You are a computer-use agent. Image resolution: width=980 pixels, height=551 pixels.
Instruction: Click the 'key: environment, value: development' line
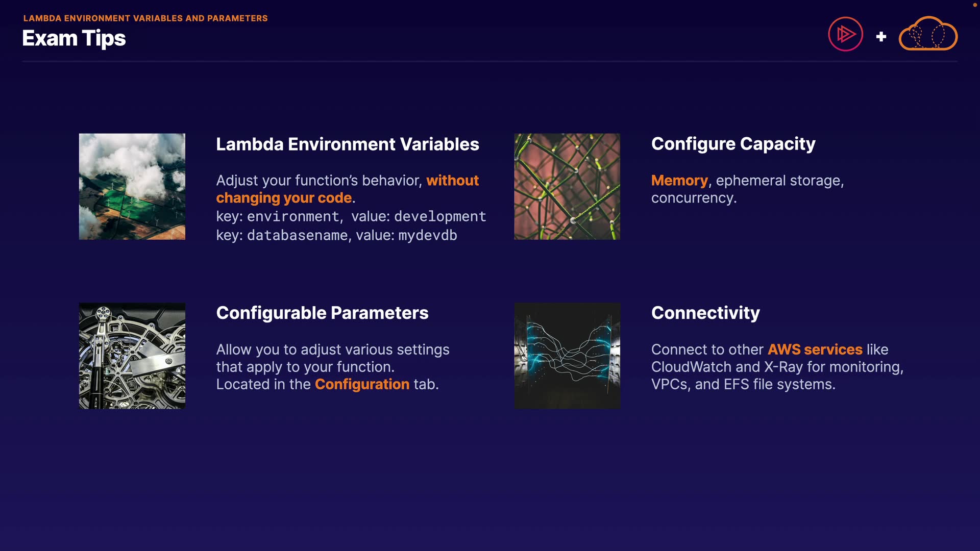coord(351,216)
